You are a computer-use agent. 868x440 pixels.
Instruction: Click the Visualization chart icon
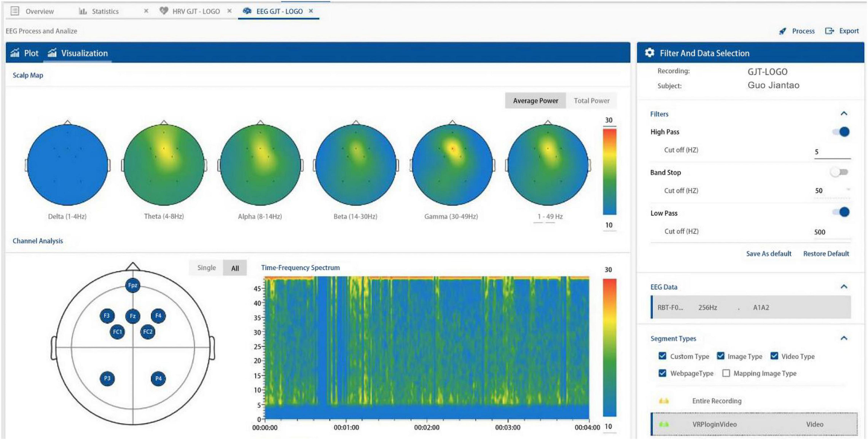[x=52, y=53]
